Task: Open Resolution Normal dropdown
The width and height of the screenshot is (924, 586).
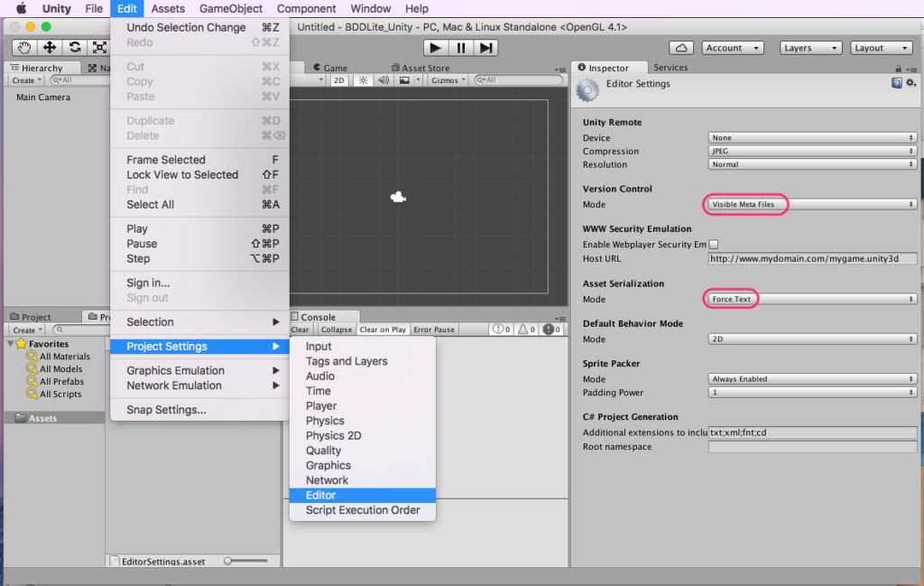Action: pos(812,164)
